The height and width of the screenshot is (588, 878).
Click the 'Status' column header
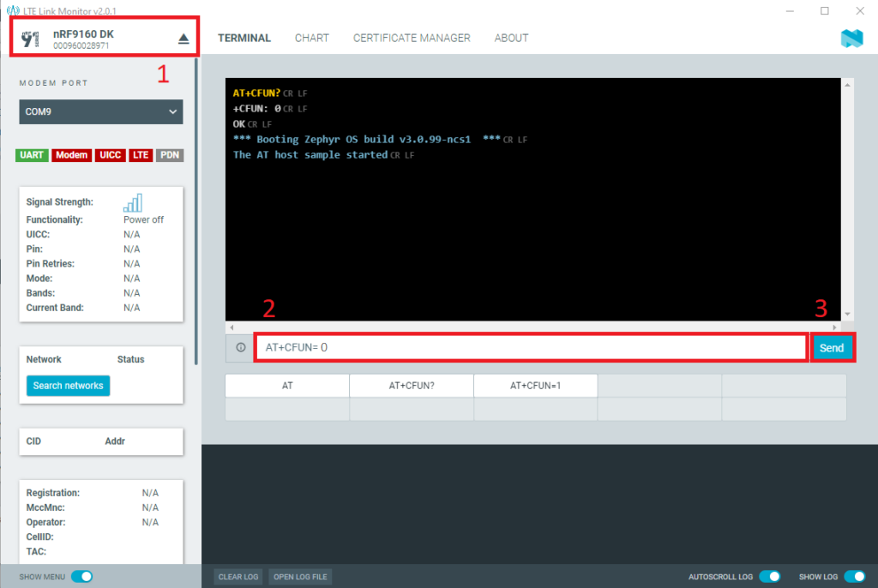(x=131, y=359)
